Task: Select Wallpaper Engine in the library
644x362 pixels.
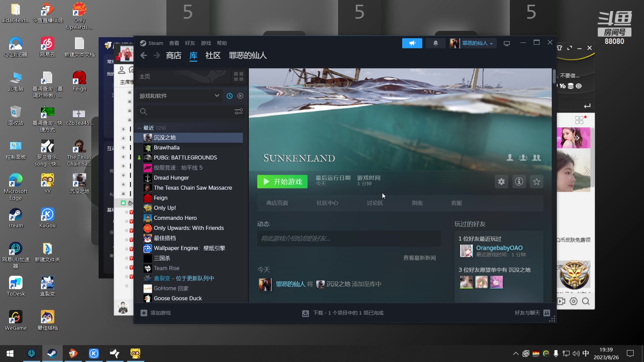Action: 188,248
